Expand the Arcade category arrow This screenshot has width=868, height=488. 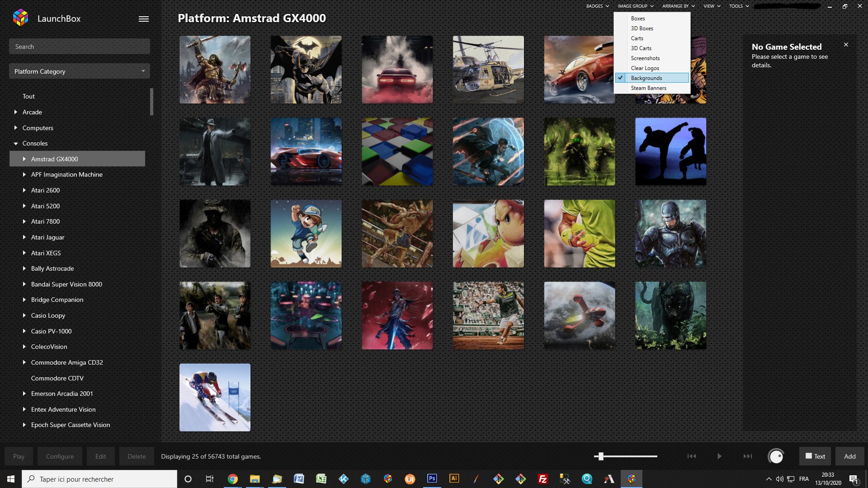(16, 112)
